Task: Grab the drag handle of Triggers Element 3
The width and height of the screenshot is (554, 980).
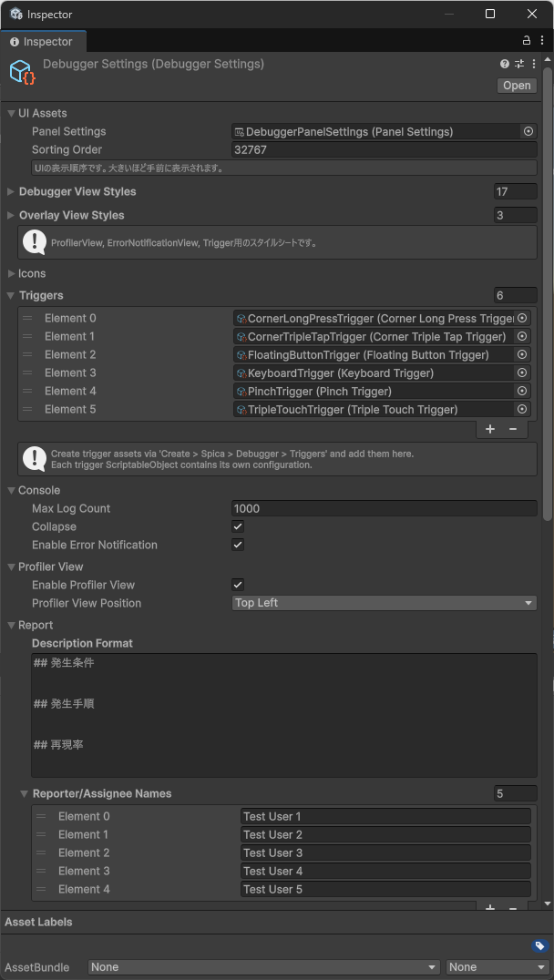Action: click(x=27, y=373)
